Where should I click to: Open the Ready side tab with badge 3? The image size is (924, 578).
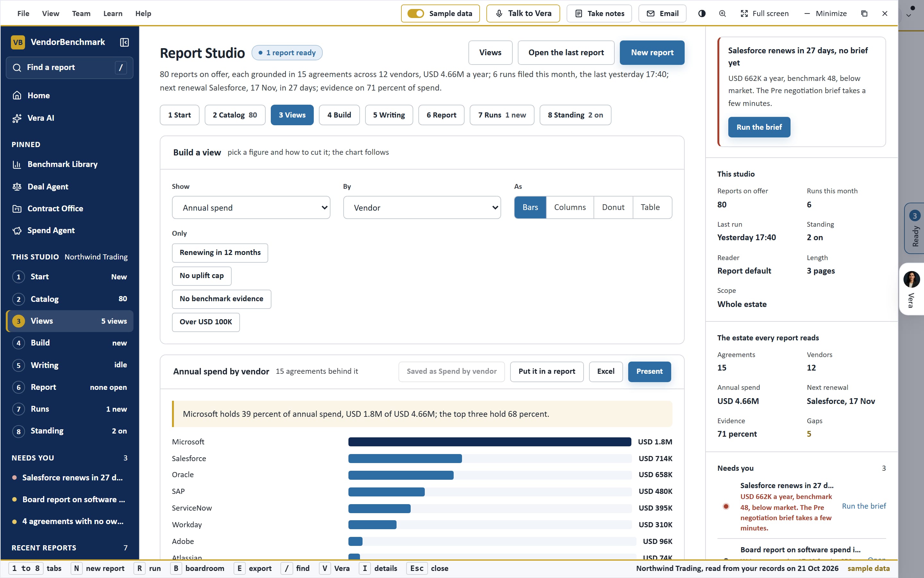tap(914, 228)
